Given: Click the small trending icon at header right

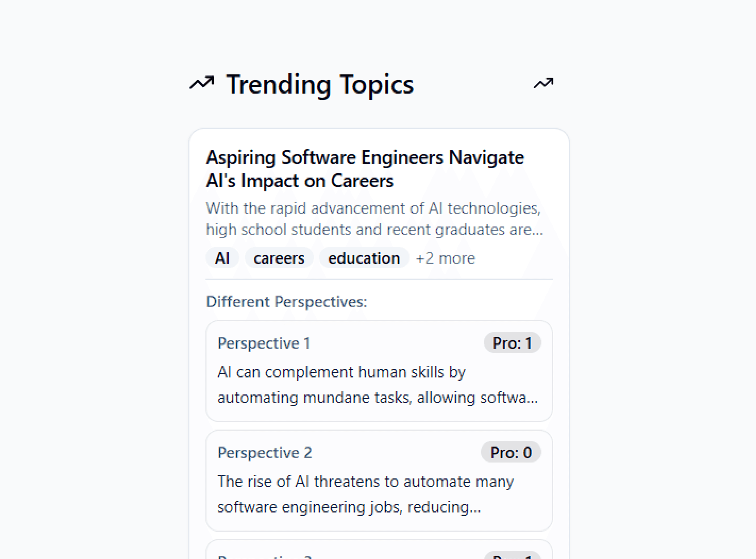Looking at the screenshot, I should click(x=544, y=83).
